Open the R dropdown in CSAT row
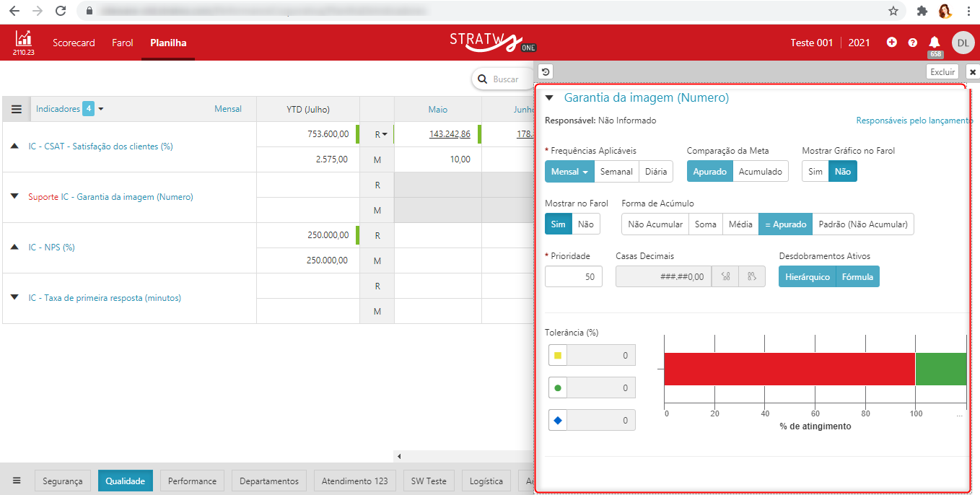 point(381,134)
